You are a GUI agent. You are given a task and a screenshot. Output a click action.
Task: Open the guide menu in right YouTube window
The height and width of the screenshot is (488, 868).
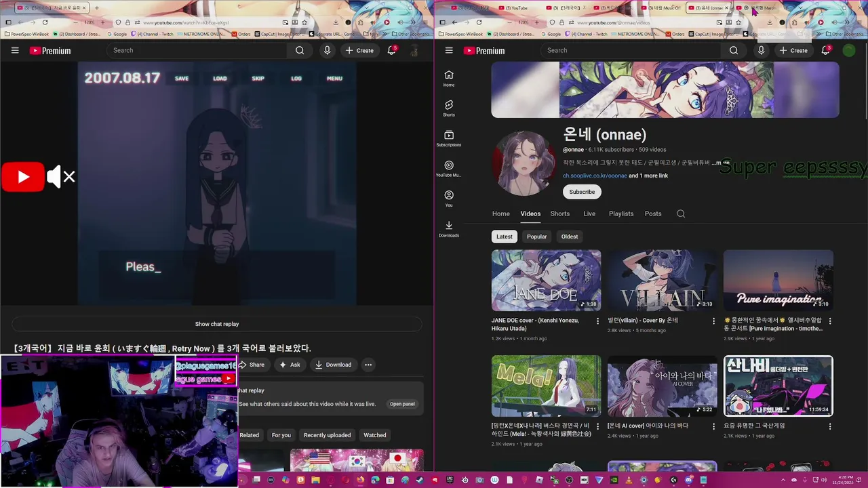click(x=449, y=50)
